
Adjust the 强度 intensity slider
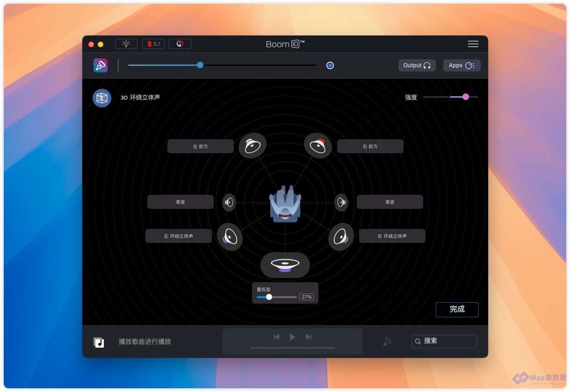click(465, 97)
